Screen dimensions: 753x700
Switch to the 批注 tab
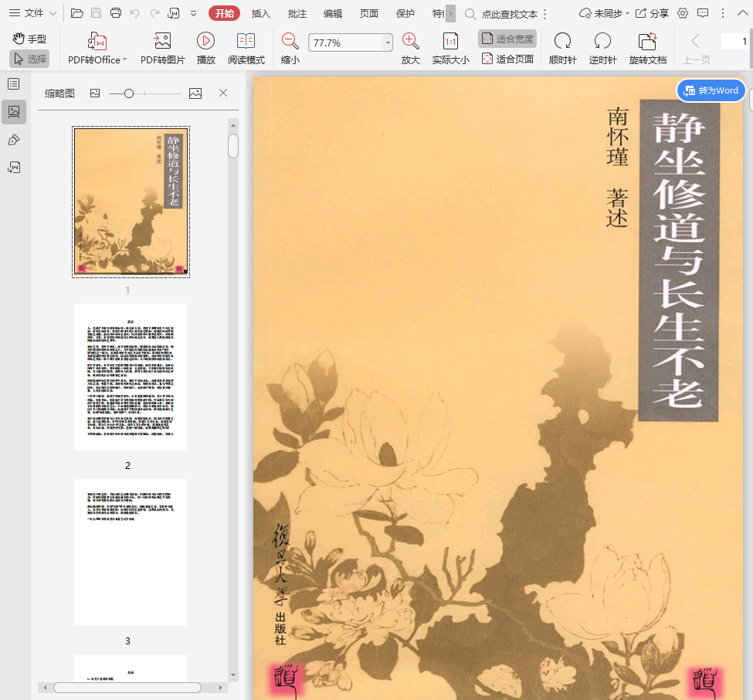pos(297,13)
